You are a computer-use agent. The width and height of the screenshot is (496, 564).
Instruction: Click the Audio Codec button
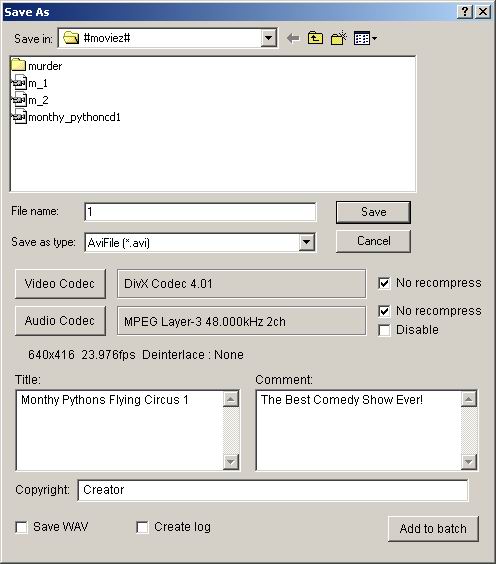[x=60, y=320]
